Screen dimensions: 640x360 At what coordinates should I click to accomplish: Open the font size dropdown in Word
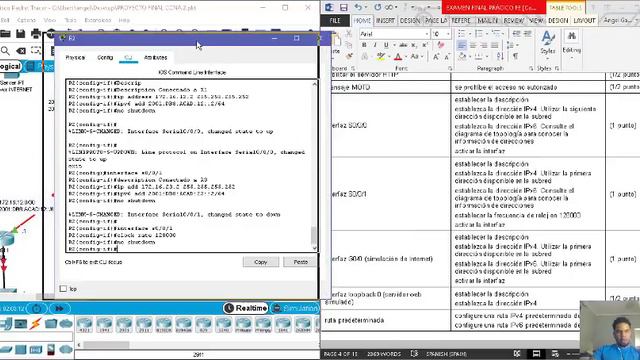448,34
